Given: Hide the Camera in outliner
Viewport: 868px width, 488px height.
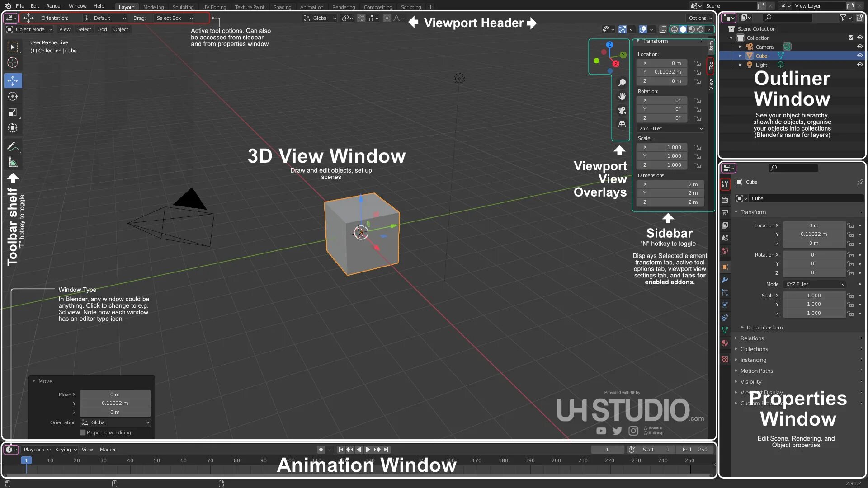Looking at the screenshot, I should point(860,47).
